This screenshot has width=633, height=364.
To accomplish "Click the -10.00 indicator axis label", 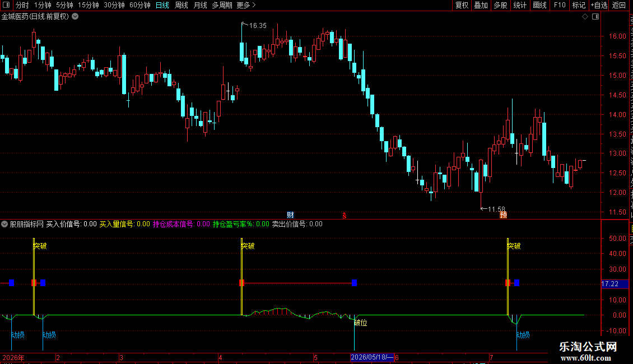I will pos(616,331).
